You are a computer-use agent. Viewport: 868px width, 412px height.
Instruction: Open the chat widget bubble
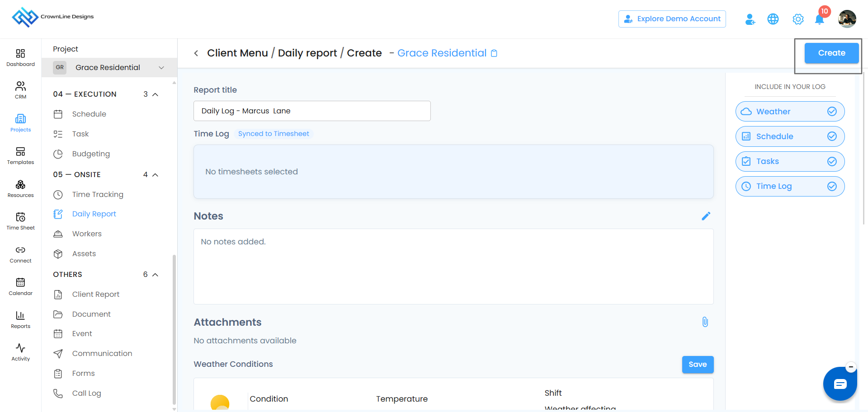(x=840, y=384)
